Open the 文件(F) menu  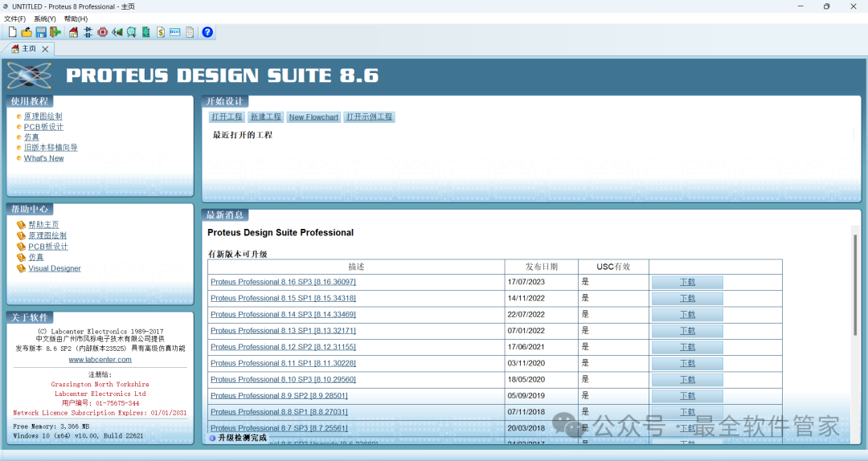pos(14,18)
